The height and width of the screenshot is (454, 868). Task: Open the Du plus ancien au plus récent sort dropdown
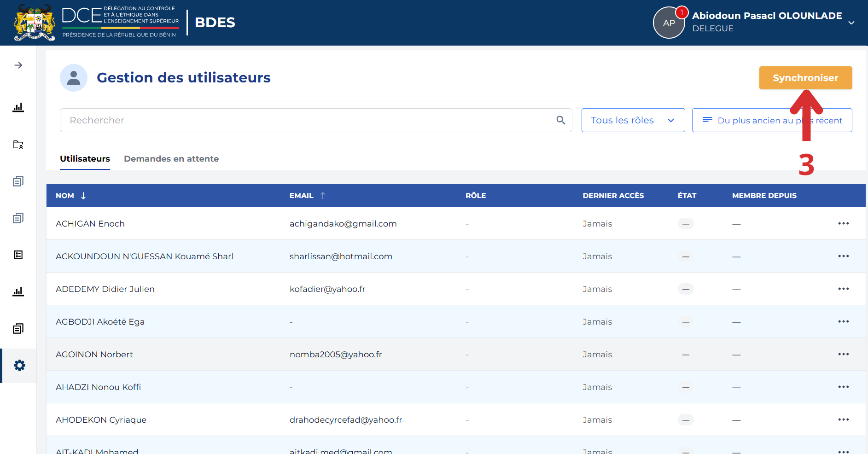tap(772, 120)
